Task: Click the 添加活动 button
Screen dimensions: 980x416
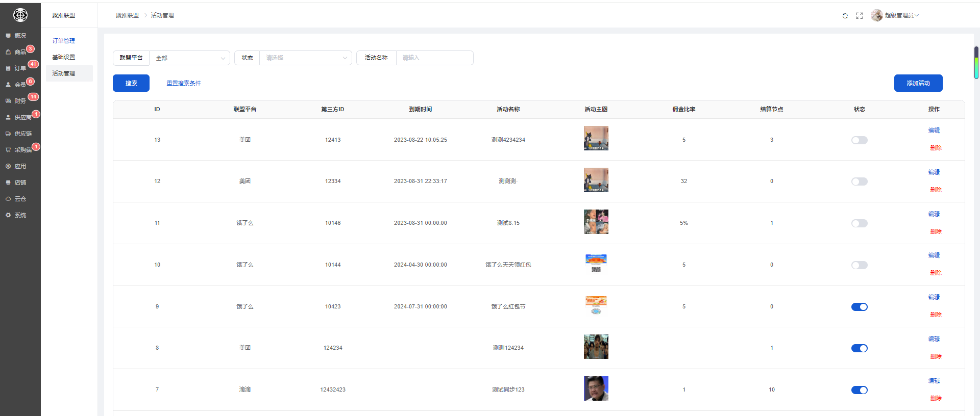Action: (918, 83)
